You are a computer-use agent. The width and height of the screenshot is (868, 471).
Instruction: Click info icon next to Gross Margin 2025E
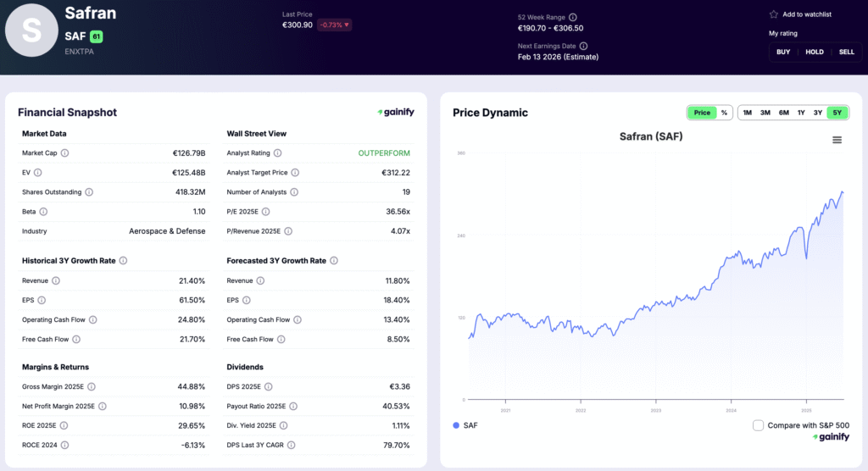pos(91,386)
